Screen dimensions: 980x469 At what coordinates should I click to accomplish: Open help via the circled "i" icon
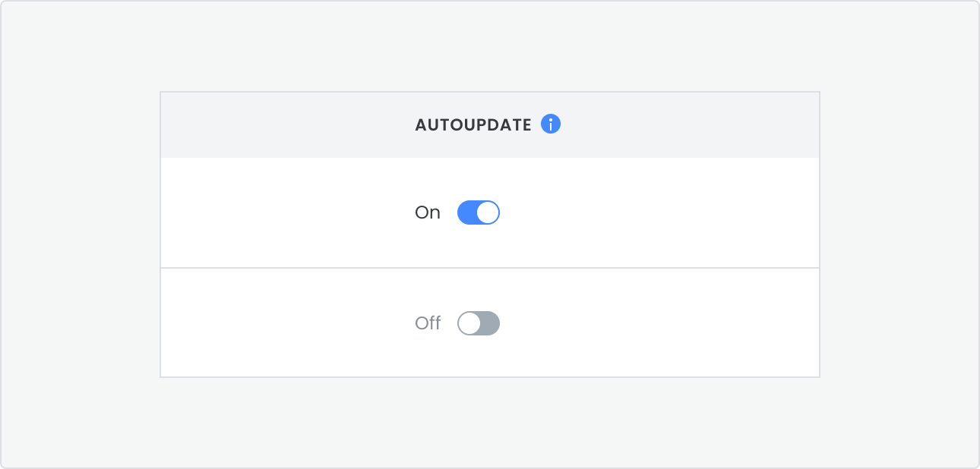coord(551,124)
